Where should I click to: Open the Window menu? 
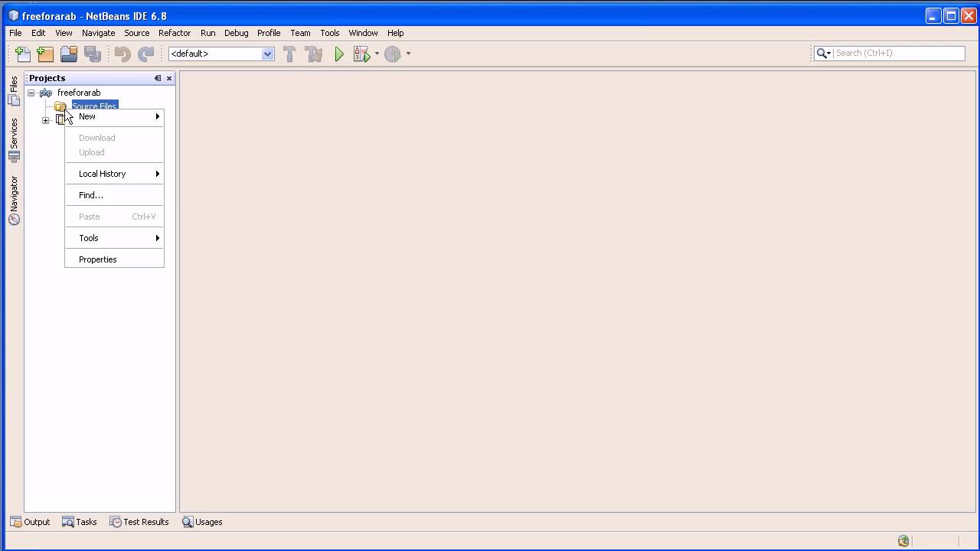tap(363, 33)
